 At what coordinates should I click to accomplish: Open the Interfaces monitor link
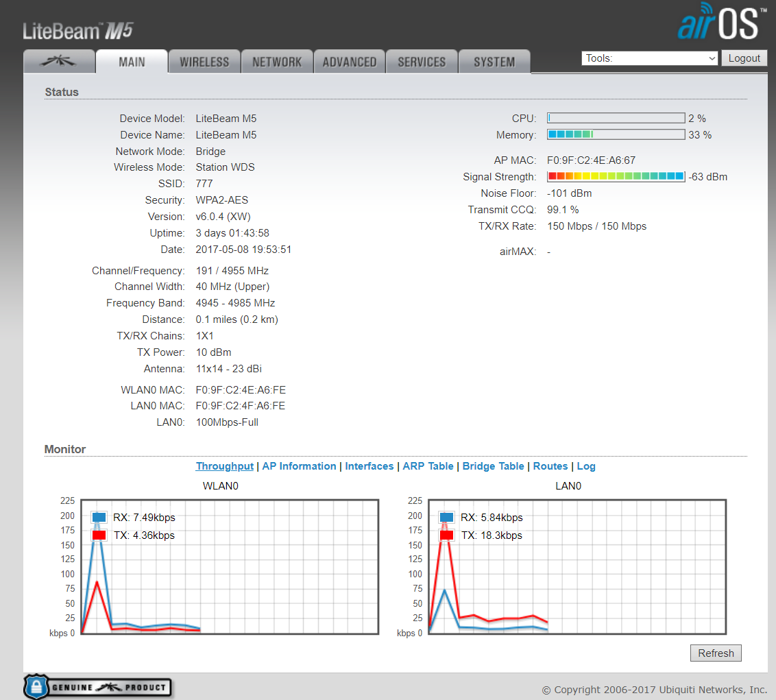tap(369, 466)
